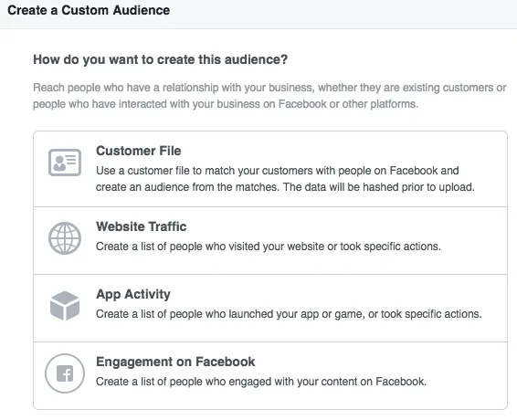
Task: Open the Engagement on Facebook option title
Action: click(x=175, y=362)
